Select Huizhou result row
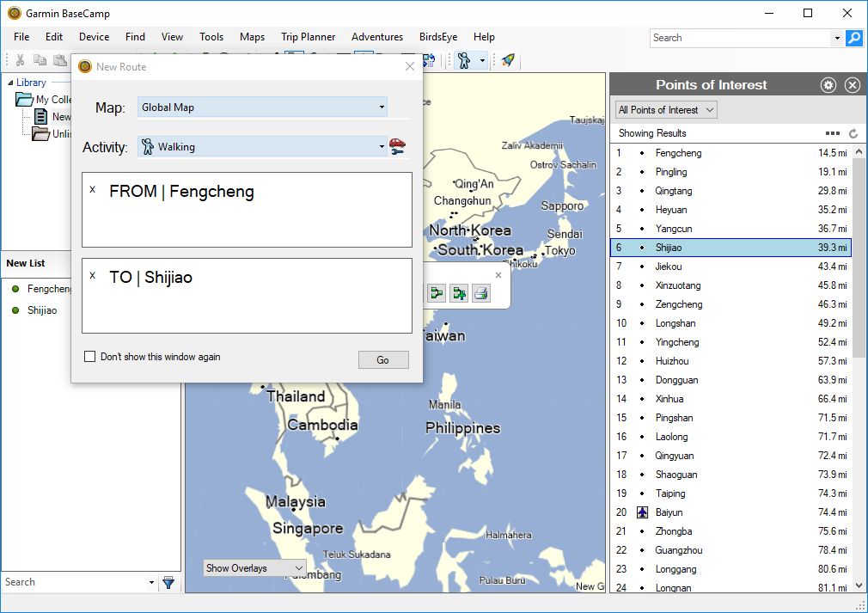Viewport: 868px width, 613px height. (730, 361)
